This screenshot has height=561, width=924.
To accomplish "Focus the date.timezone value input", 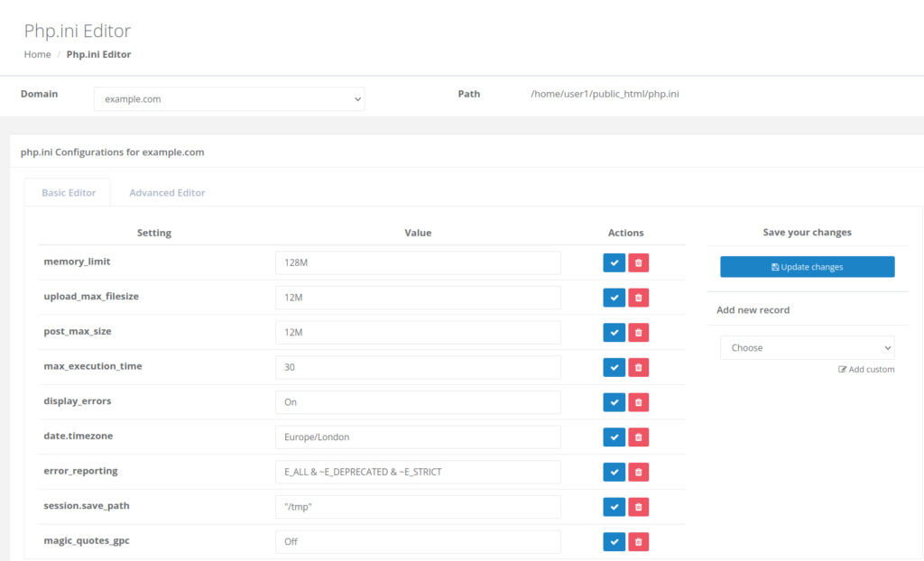I will pos(418,437).
